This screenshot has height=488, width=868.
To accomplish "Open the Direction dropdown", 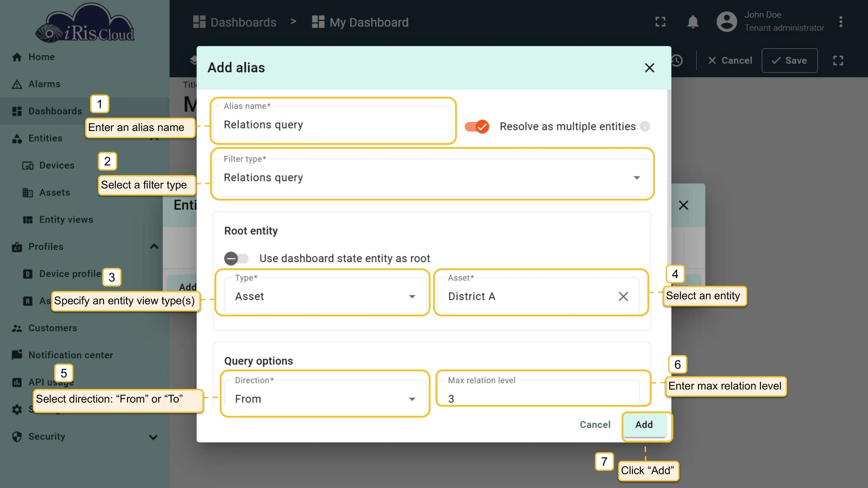I will coord(325,398).
